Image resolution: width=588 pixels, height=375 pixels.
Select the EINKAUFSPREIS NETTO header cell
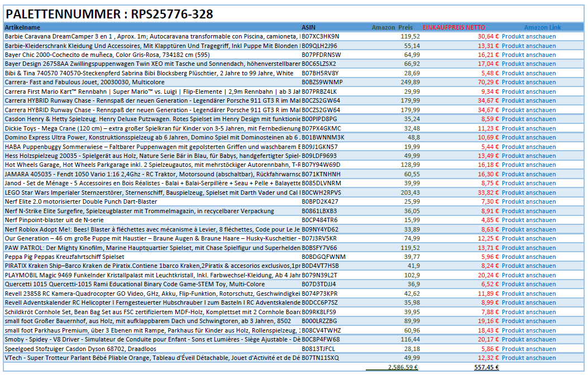pos(454,27)
